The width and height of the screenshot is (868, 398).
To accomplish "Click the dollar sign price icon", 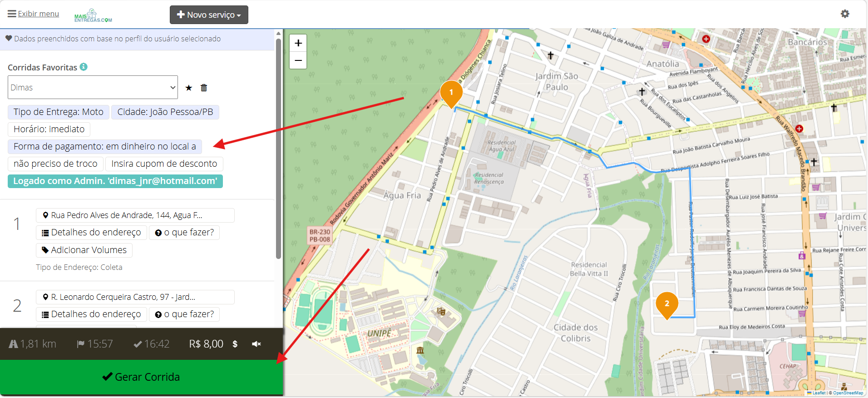I will pyautogui.click(x=235, y=344).
